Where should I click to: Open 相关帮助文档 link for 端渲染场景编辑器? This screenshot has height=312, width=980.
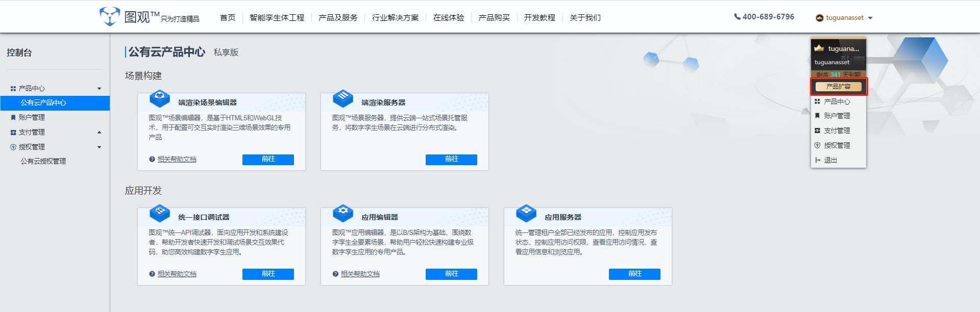(177, 159)
